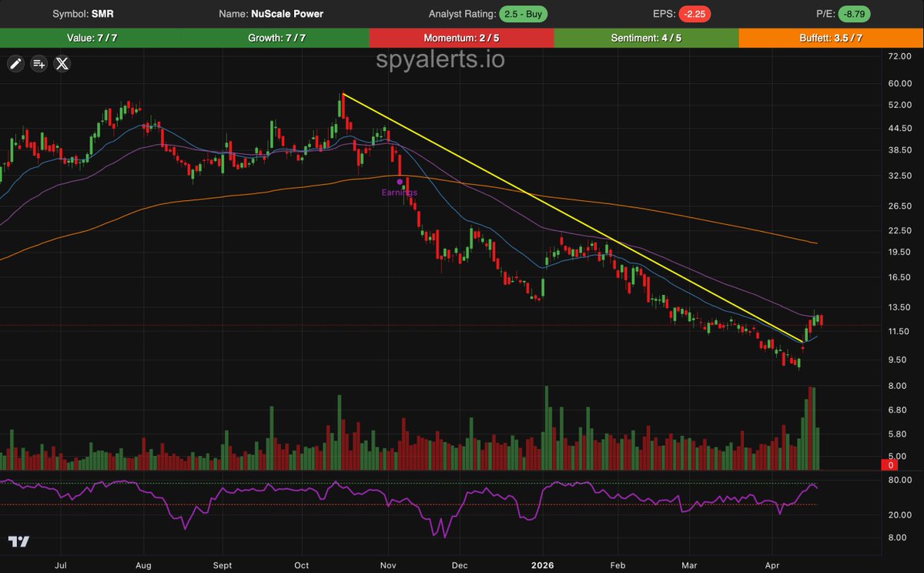Viewport: 924px width, 573px height.
Task: Open the Buffett 3.5 / 7 score
Action: [832, 38]
